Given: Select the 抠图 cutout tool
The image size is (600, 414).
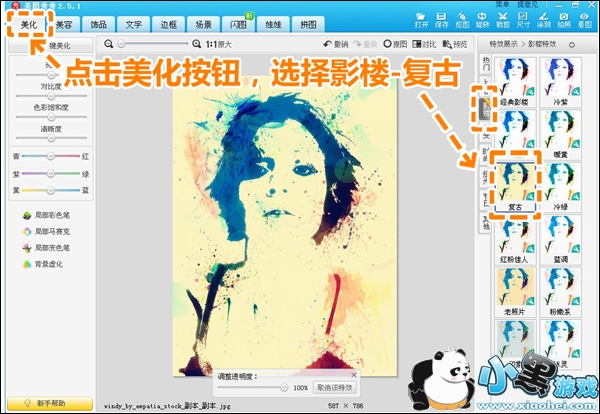Looking at the screenshot, I should click(x=462, y=20).
